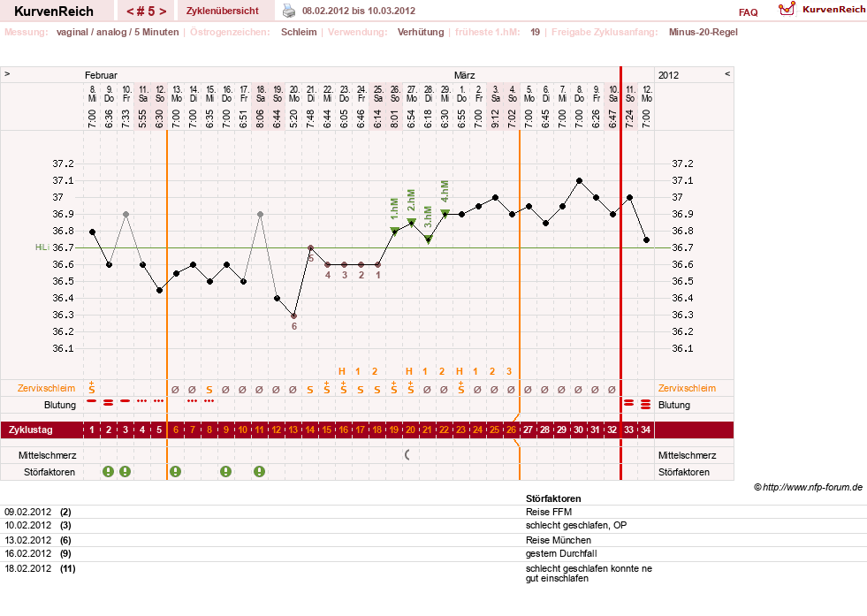Select cycle day 33 in the Zyklustag row
The width and height of the screenshot is (867, 616).
click(628, 430)
